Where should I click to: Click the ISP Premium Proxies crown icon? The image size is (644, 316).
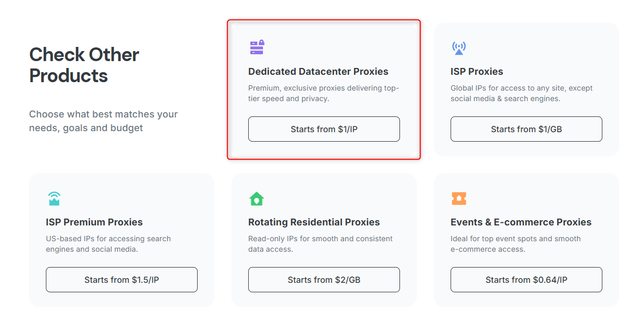[x=54, y=199]
